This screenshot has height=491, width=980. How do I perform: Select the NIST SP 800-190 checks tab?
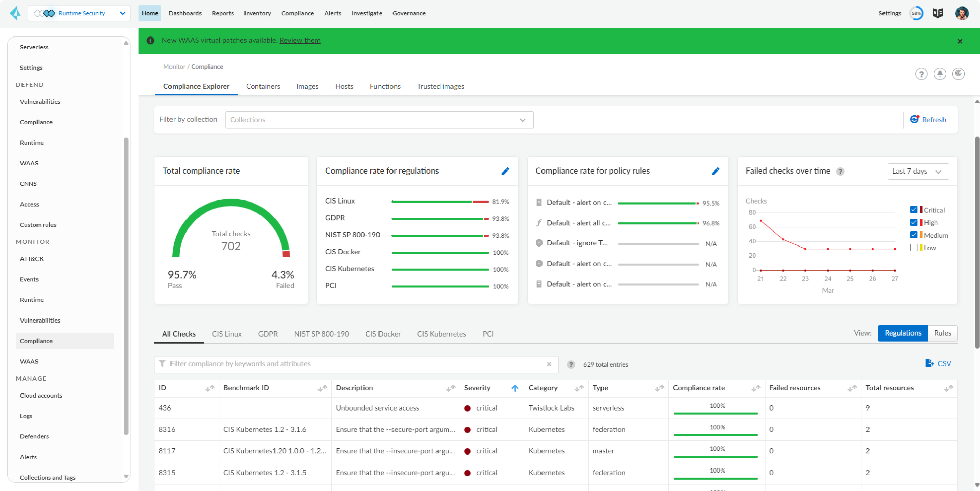[321, 334]
